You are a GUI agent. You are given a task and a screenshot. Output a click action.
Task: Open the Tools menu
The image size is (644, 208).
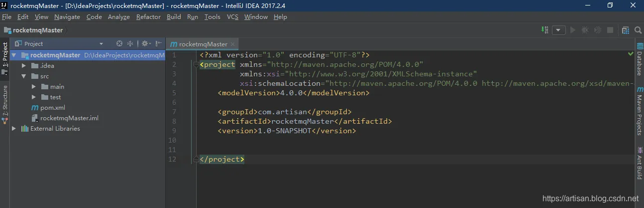[212, 17]
